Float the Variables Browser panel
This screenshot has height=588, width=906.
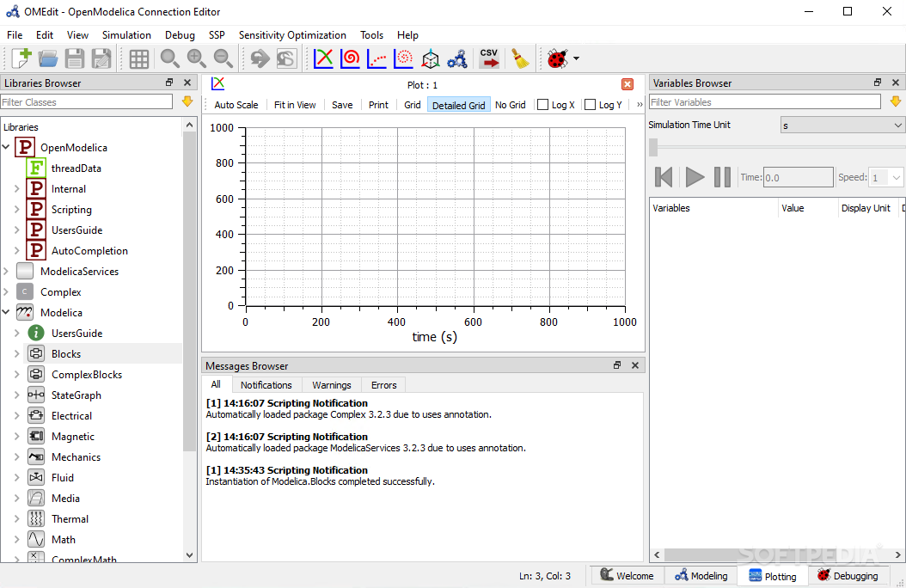(878, 83)
